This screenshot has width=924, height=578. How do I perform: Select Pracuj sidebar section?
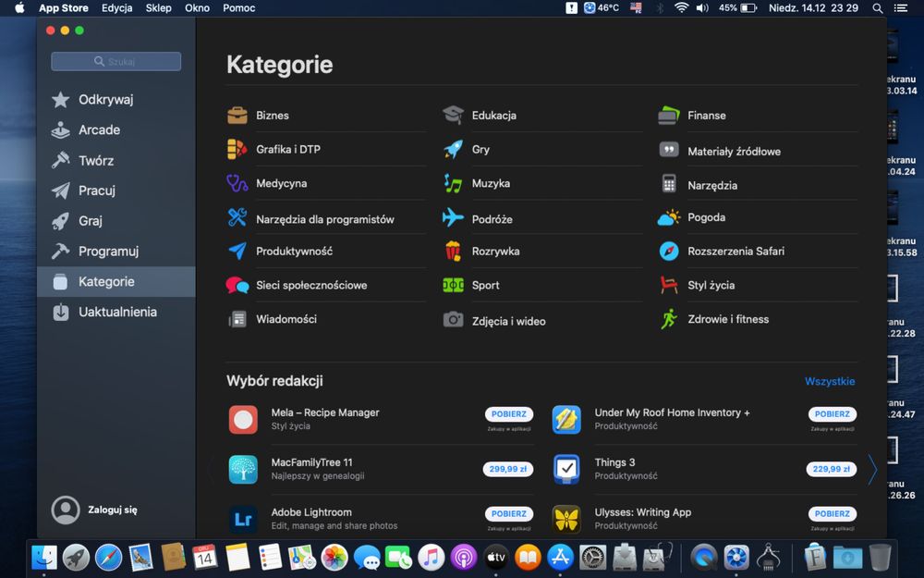point(116,191)
